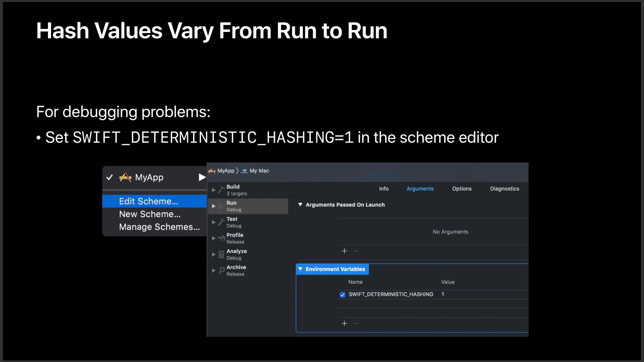Screen dimensions: 644x362
Task: Click the Analyze action icon
Action: 221,254
